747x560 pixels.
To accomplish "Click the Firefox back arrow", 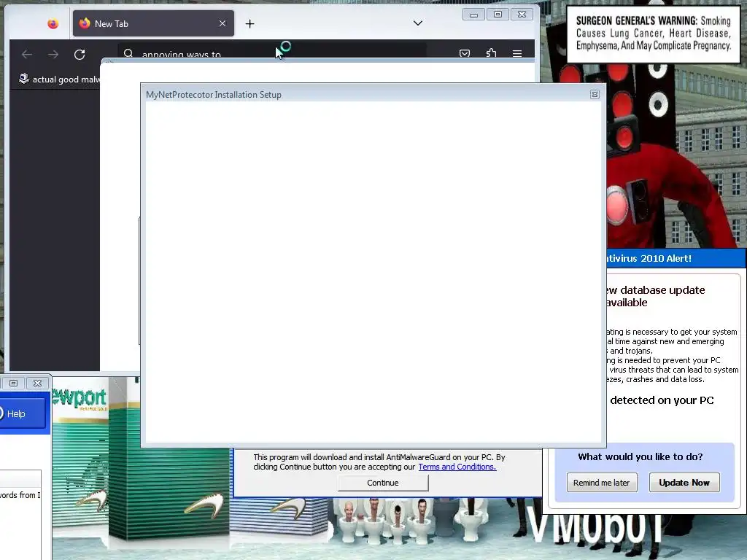I will point(27,54).
